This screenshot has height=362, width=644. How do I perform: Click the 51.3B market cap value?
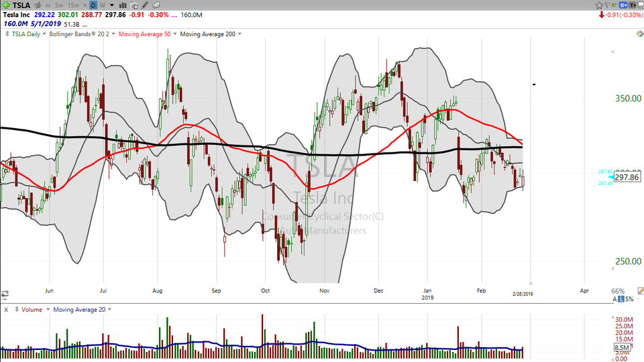pyautogui.click(x=72, y=24)
